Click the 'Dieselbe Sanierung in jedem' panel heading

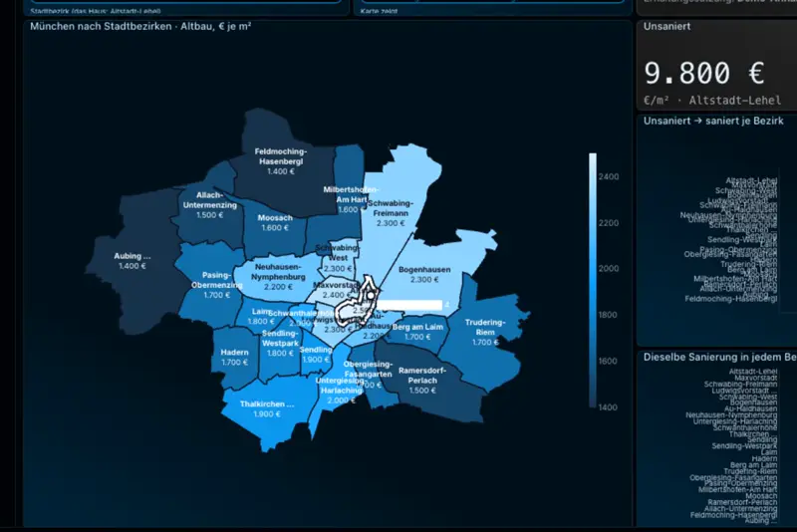[x=719, y=357]
